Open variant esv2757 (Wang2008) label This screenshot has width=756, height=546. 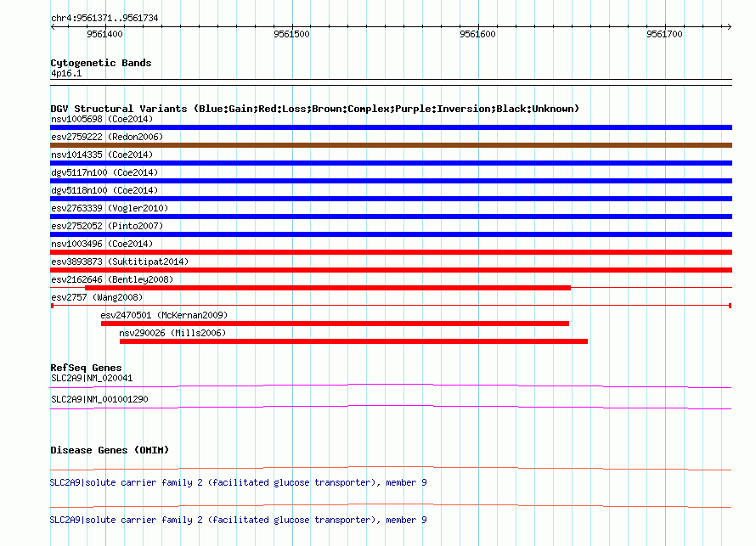pos(97,297)
